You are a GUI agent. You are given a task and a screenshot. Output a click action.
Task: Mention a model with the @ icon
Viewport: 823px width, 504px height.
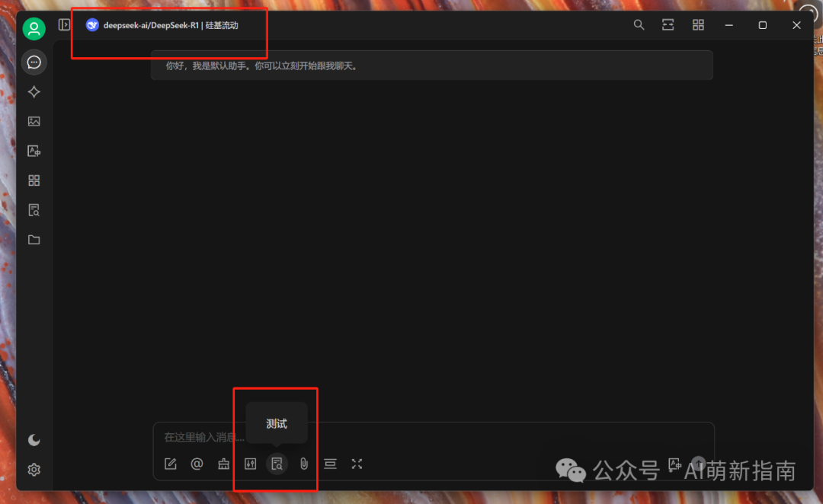(197, 464)
